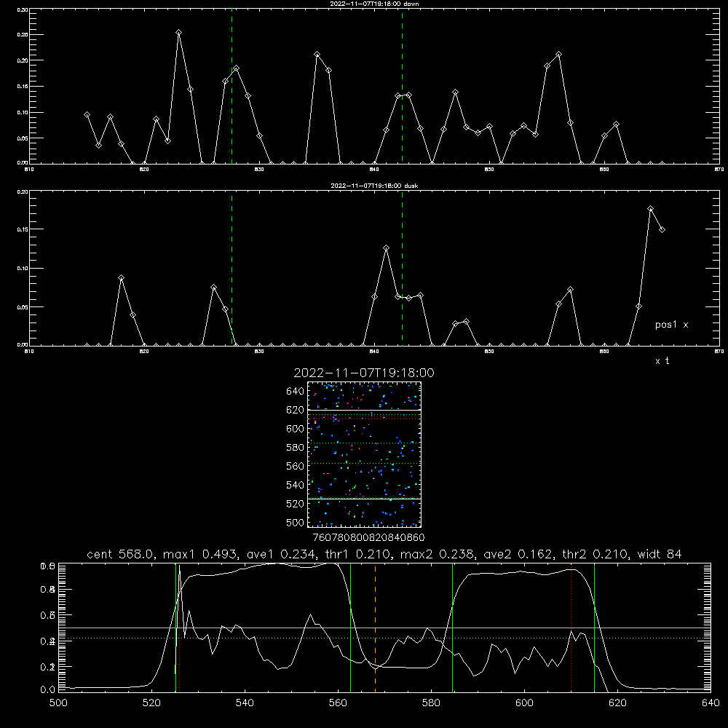Click the green vertical line near 615 in the bottom plot
Screen dimensions: 728x728
click(594, 627)
